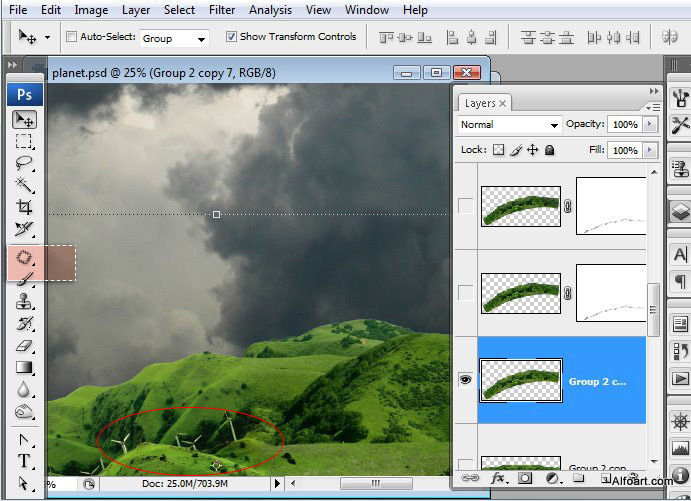691x501 pixels.
Task: Open the Filter menu
Action: [222, 10]
